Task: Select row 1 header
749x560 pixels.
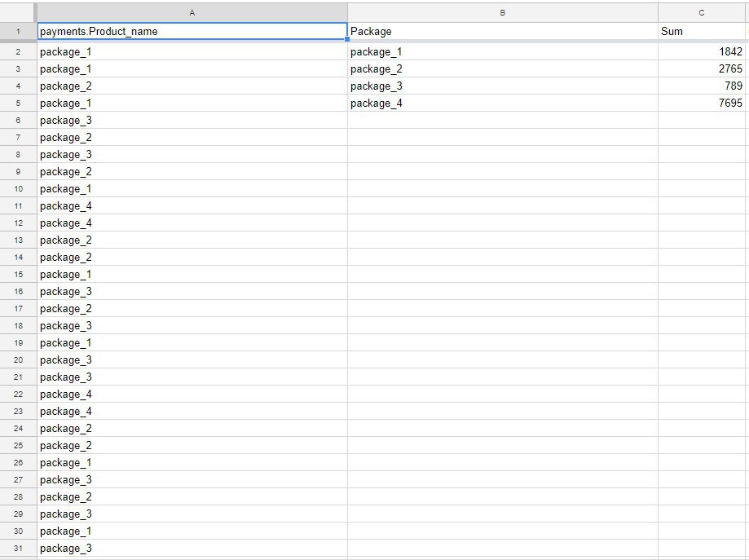Action: (18, 32)
